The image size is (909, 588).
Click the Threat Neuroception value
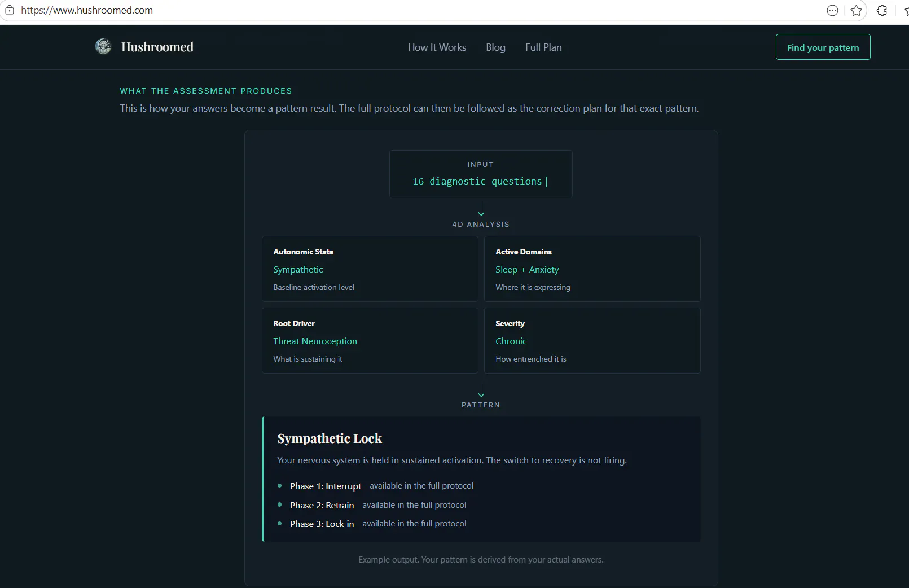[x=315, y=341]
